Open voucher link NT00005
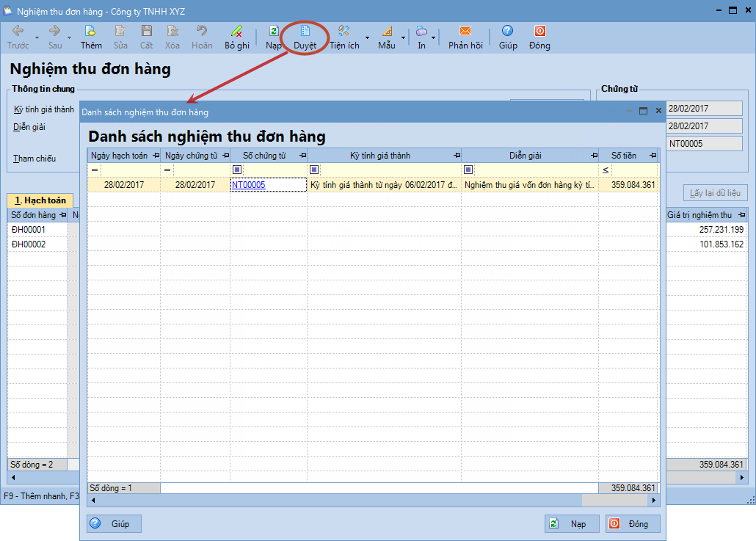Viewport: 756px width, 541px height. [x=248, y=185]
